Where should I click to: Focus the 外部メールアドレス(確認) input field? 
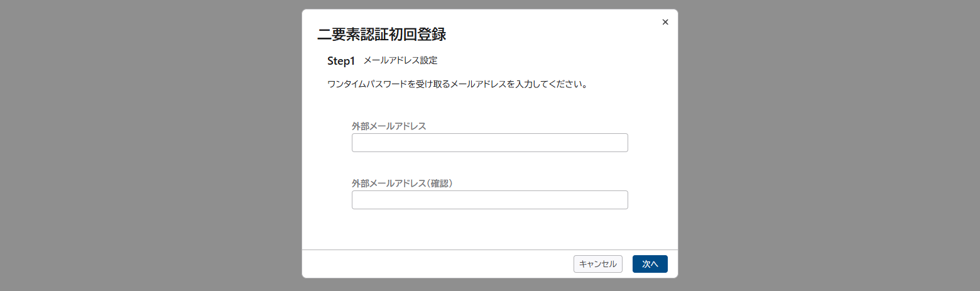pyautogui.click(x=490, y=200)
